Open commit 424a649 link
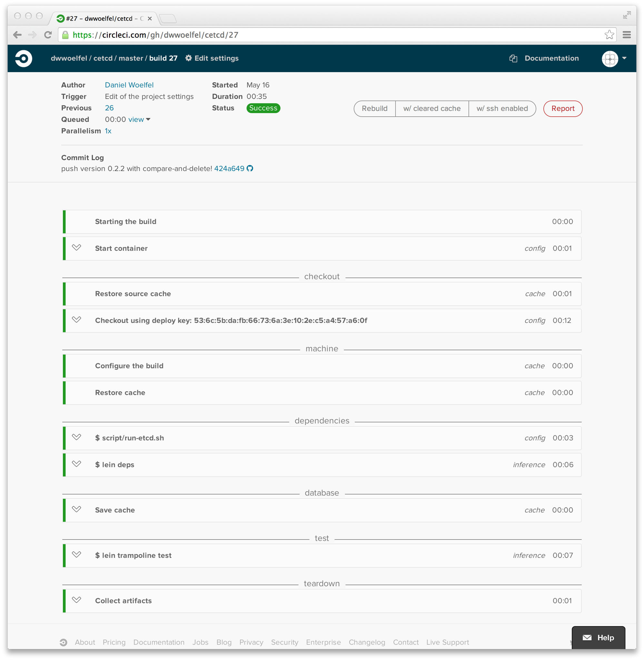Screen dimensions: 644x660 point(229,168)
